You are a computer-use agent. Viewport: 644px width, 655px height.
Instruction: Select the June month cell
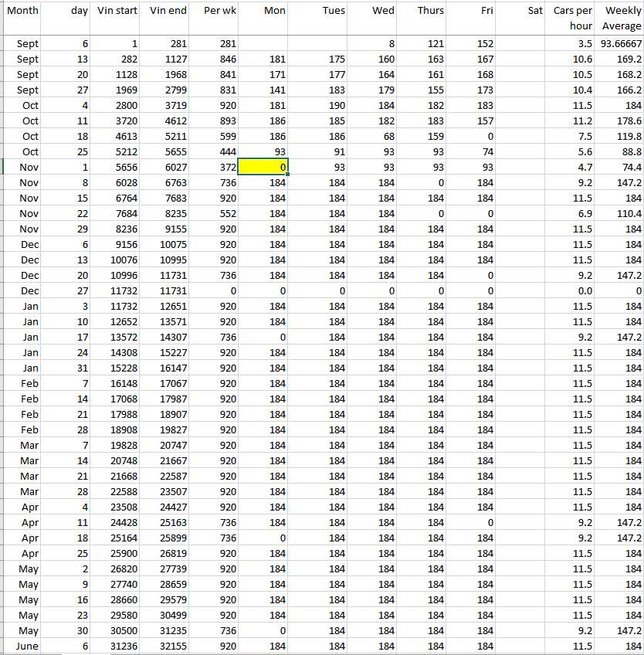point(22,647)
